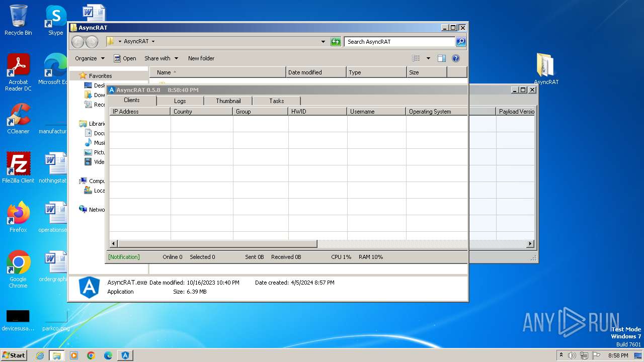Open the ordergraphi Word document icon

tap(54, 266)
